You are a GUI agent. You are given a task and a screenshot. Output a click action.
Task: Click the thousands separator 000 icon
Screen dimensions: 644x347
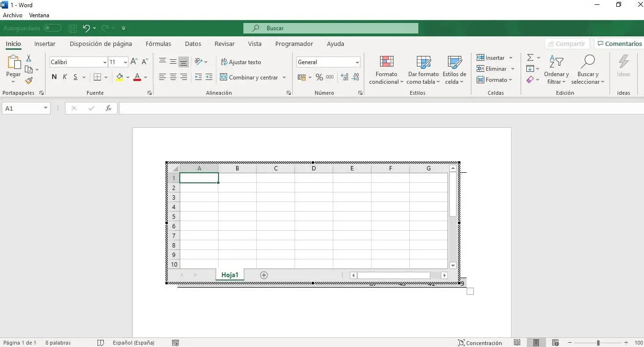(x=330, y=77)
